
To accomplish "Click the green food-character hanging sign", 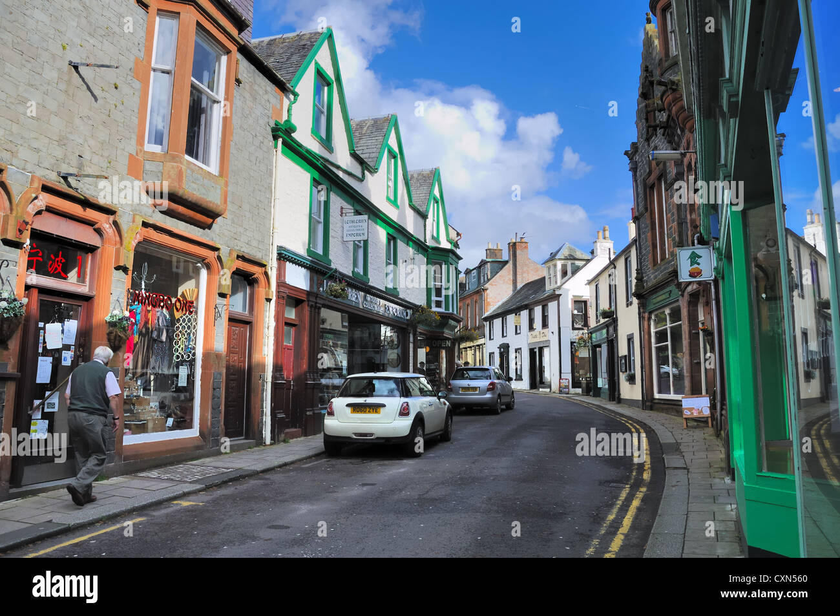I will point(695,264).
